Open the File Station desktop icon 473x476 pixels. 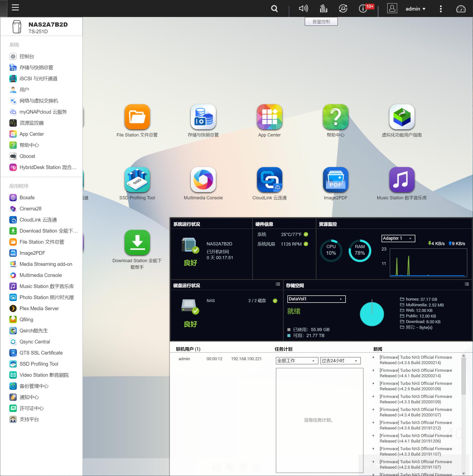[x=137, y=117]
